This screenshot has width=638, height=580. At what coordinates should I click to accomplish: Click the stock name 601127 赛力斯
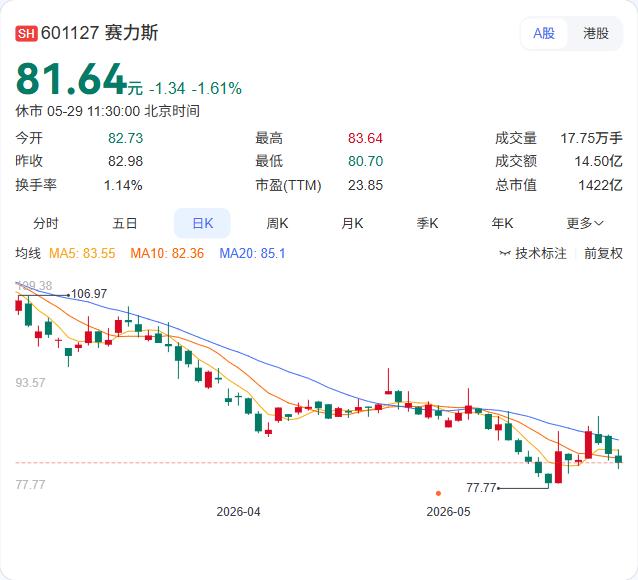(x=99, y=33)
